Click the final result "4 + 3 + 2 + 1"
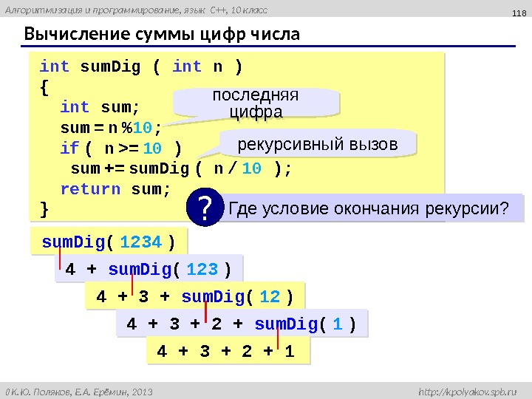532x399 pixels. (228, 350)
